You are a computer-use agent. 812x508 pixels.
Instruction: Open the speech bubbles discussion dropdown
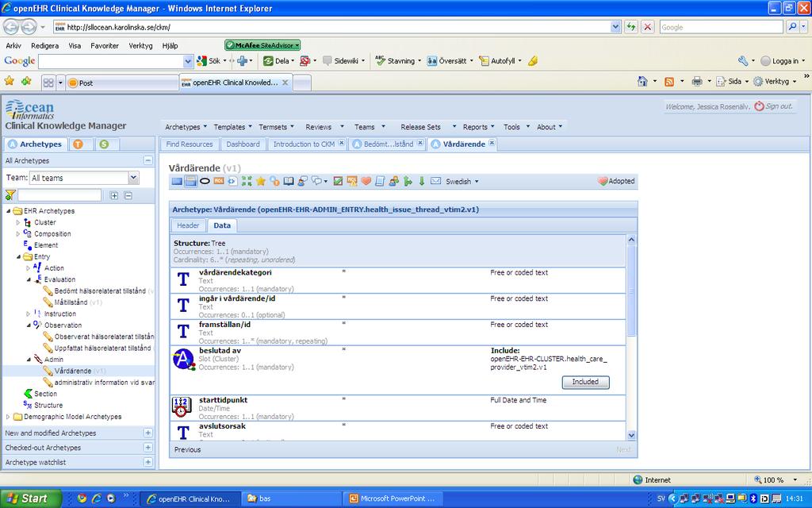tap(320, 181)
